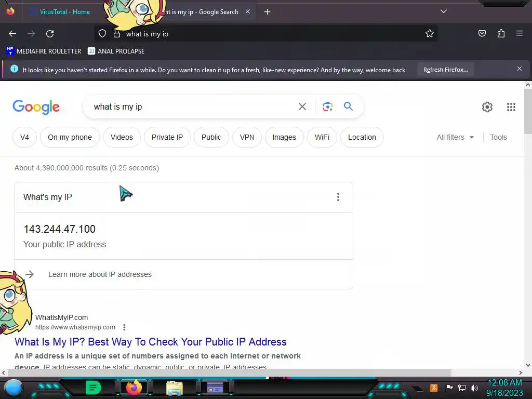Viewport: 532px width, 399px height.
Task: Dismiss the Firefox notification bar
Action: [520, 69]
